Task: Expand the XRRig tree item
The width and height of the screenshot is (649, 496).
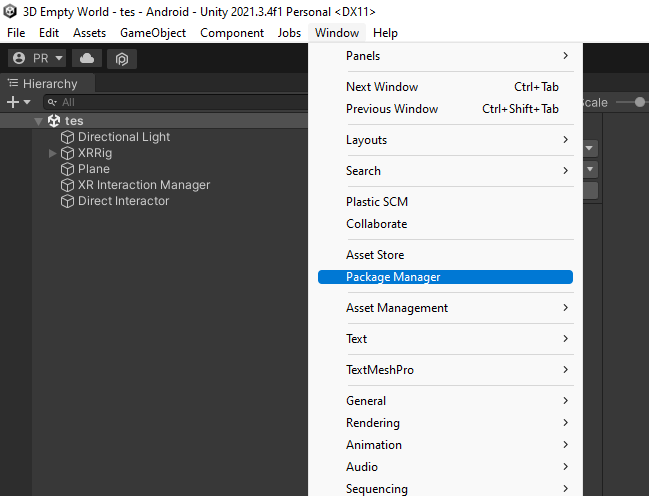Action: pyautogui.click(x=53, y=153)
